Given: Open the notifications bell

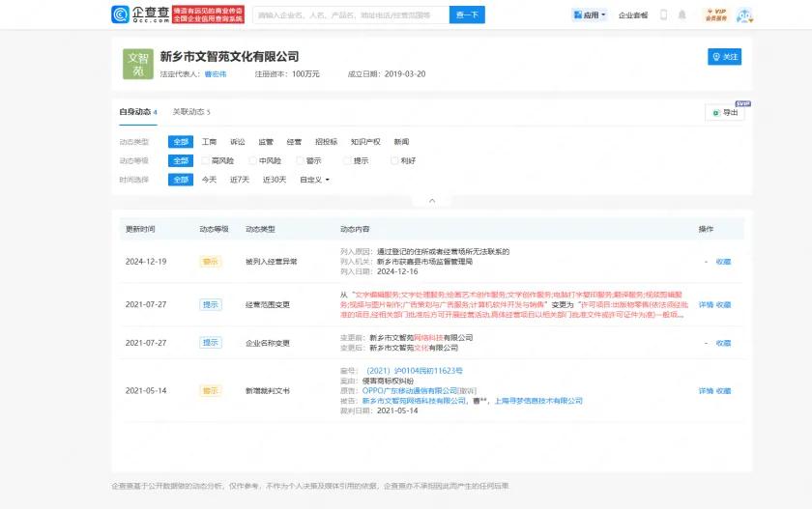Looking at the screenshot, I should pos(682,15).
